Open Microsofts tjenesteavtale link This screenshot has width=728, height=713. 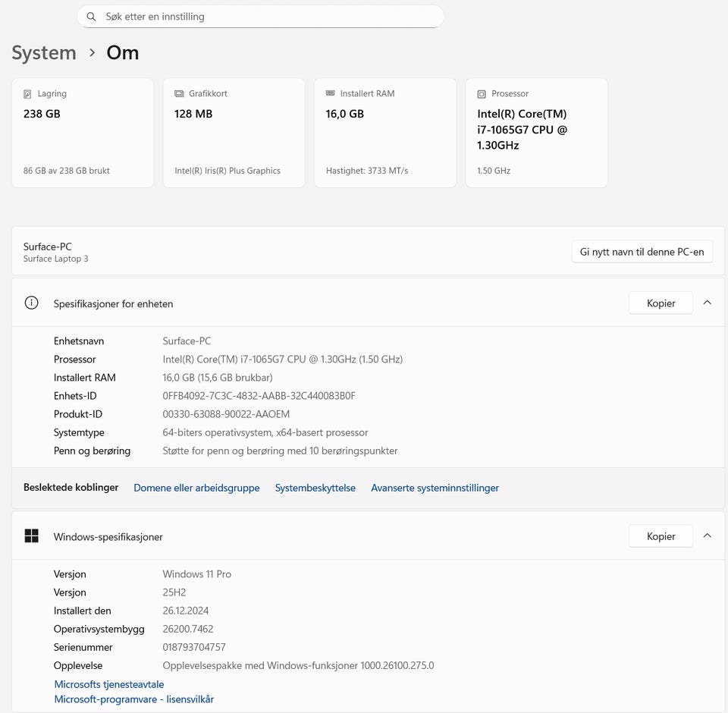[109, 684]
